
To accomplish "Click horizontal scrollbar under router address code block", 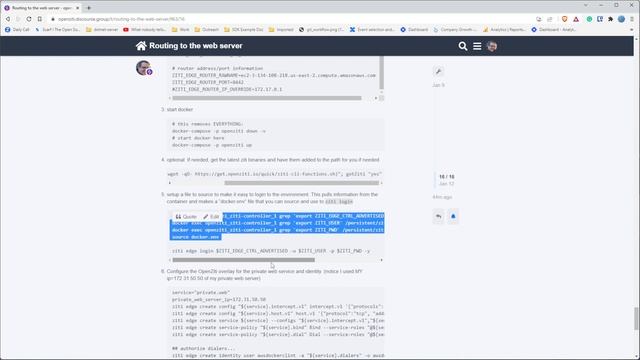I will point(267,98).
